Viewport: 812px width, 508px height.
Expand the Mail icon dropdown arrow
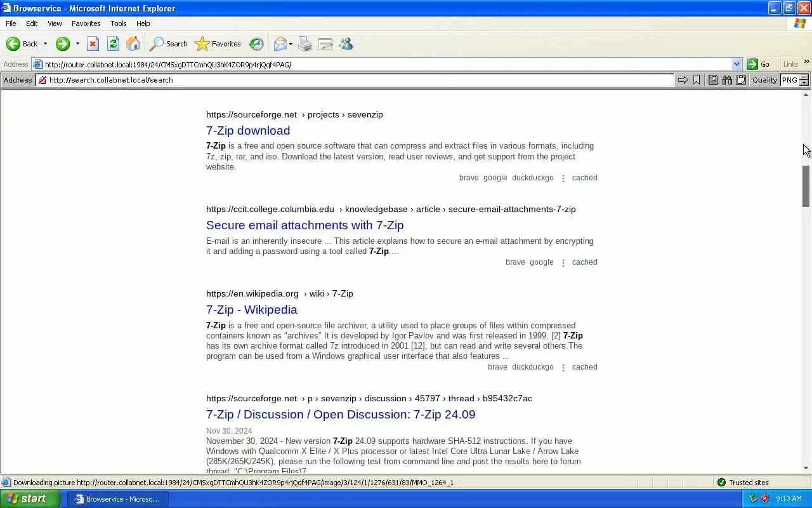coord(291,44)
